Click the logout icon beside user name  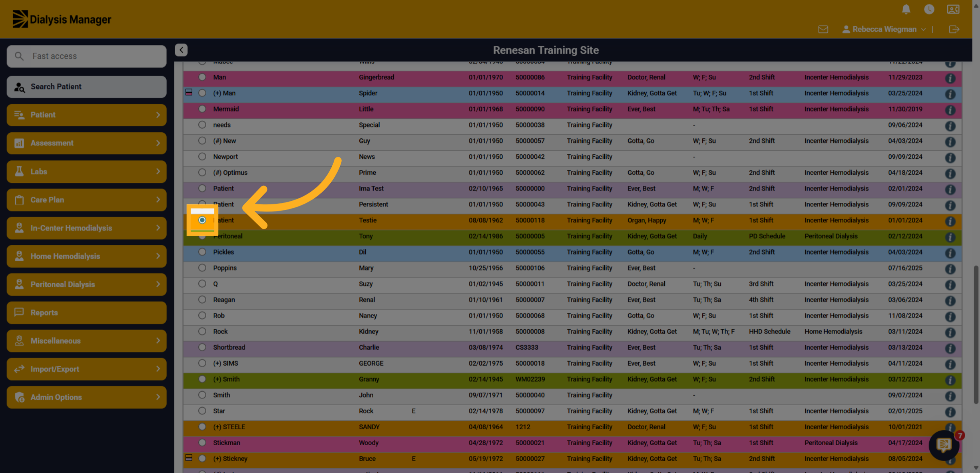[x=954, y=29]
